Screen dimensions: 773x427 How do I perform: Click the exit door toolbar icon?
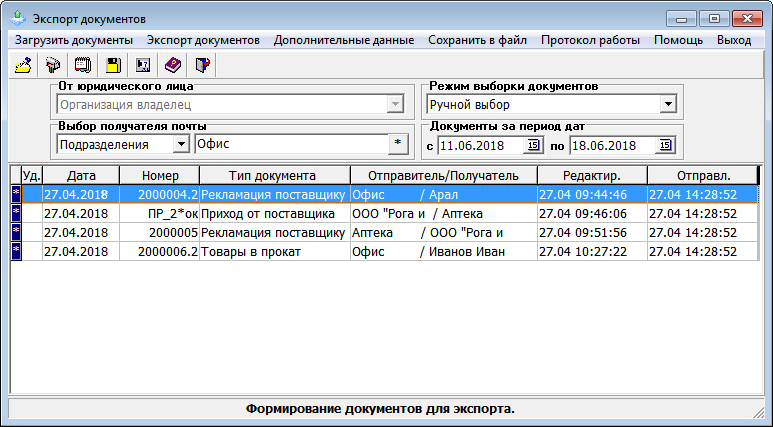pos(203,65)
